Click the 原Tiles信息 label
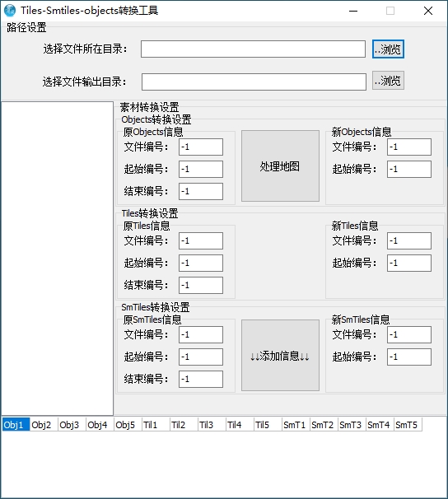Viewport: 448px width, 499px height. click(x=147, y=226)
